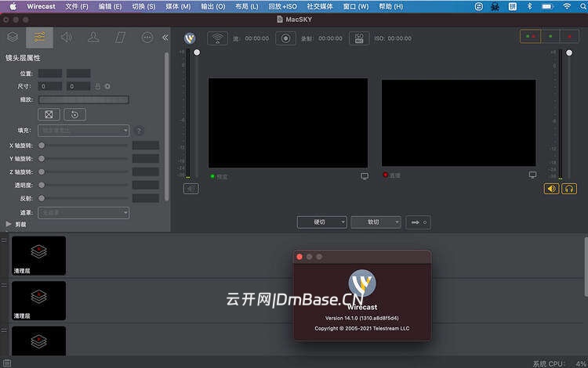Select the third layer shot thumbnail
588x368 pixels.
[38, 341]
